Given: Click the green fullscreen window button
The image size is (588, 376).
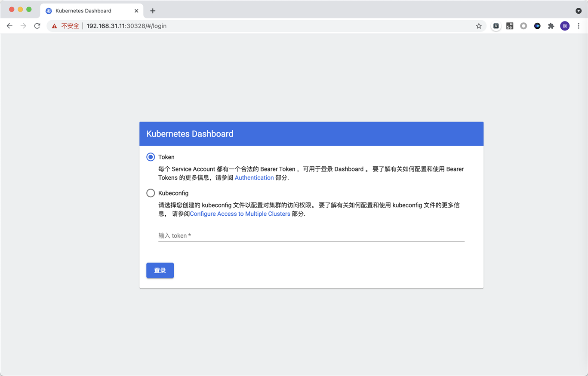Looking at the screenshot, I should [x=29, y=9].
